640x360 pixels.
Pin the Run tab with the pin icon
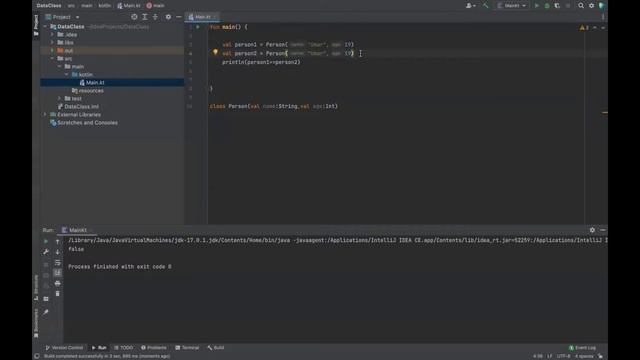click(x=46, y=312)
